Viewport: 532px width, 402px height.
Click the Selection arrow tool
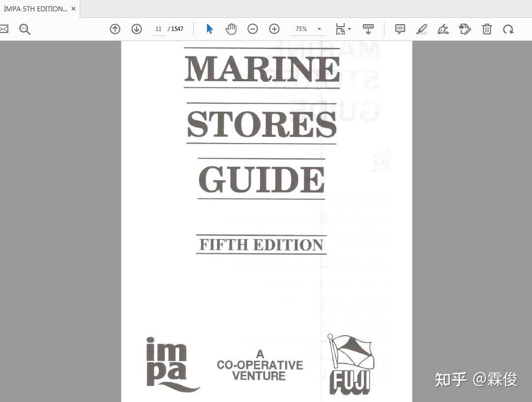tap(209, 29)
